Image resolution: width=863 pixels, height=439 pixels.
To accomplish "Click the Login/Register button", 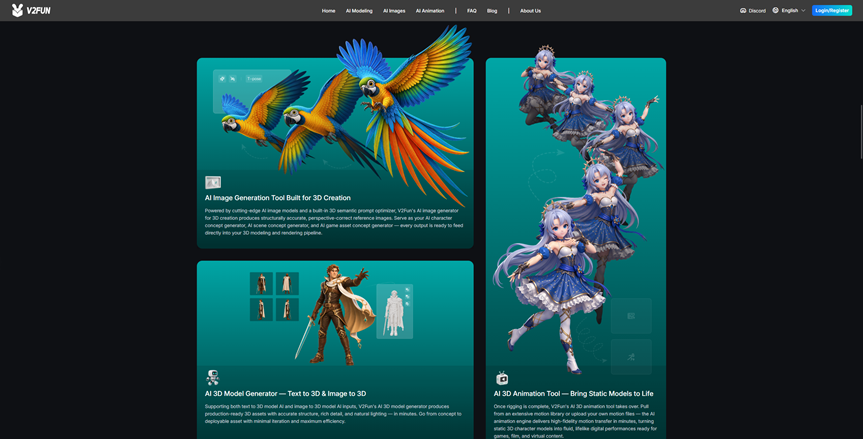I will pyautogui.click(x=832, y=10).
